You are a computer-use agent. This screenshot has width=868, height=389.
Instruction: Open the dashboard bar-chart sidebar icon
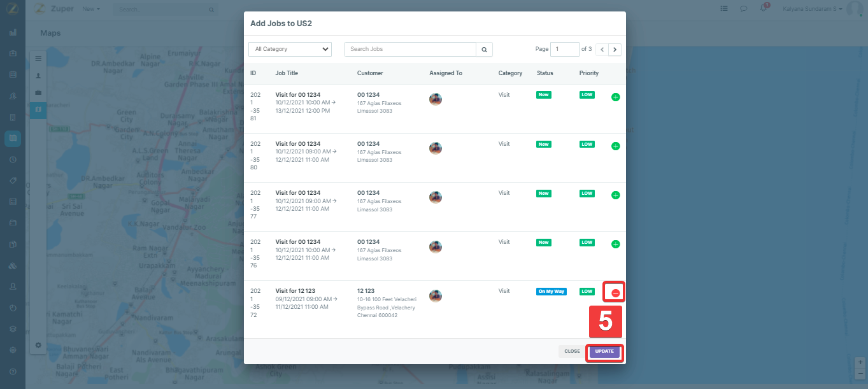pyautogui.click(x=13, y=32)
